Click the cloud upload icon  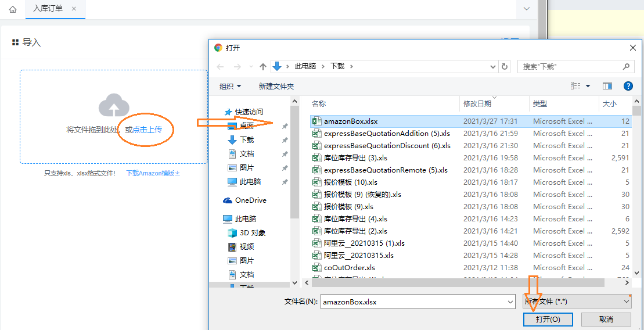113,105
